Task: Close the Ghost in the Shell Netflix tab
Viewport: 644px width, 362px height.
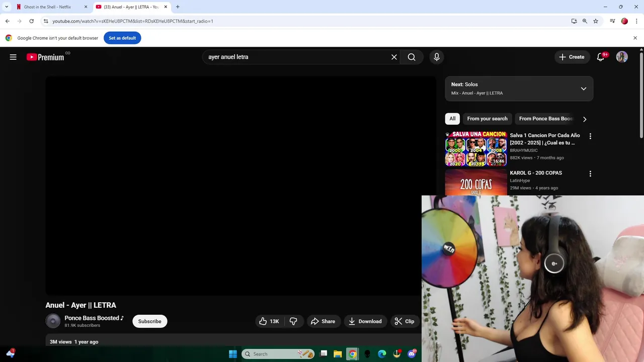Action: [86, 7]
